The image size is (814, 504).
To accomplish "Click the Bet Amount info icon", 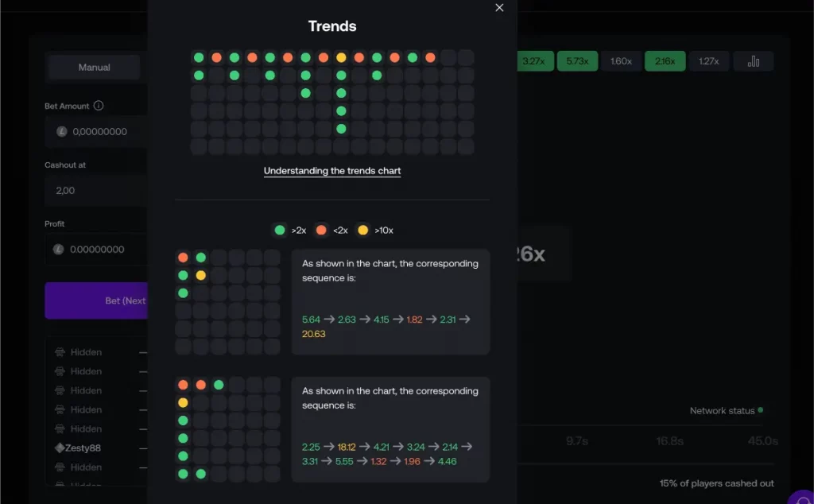I will point(99,106).
